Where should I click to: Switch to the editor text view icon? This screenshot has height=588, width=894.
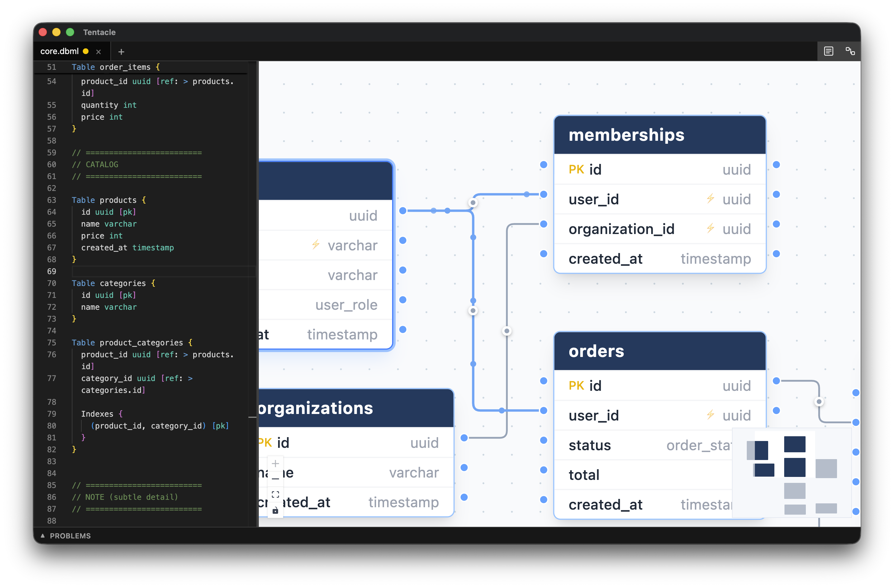pyautogui.click(x=828, y=51)
